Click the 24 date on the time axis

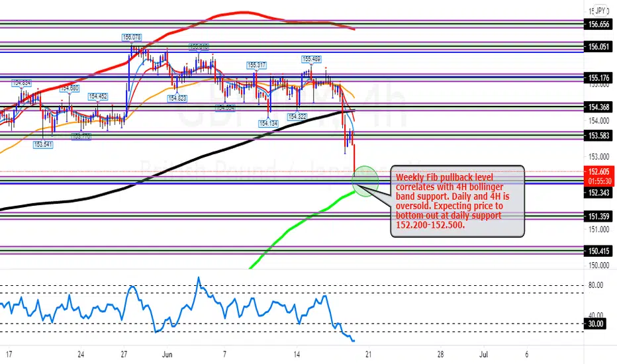point(81,355)
